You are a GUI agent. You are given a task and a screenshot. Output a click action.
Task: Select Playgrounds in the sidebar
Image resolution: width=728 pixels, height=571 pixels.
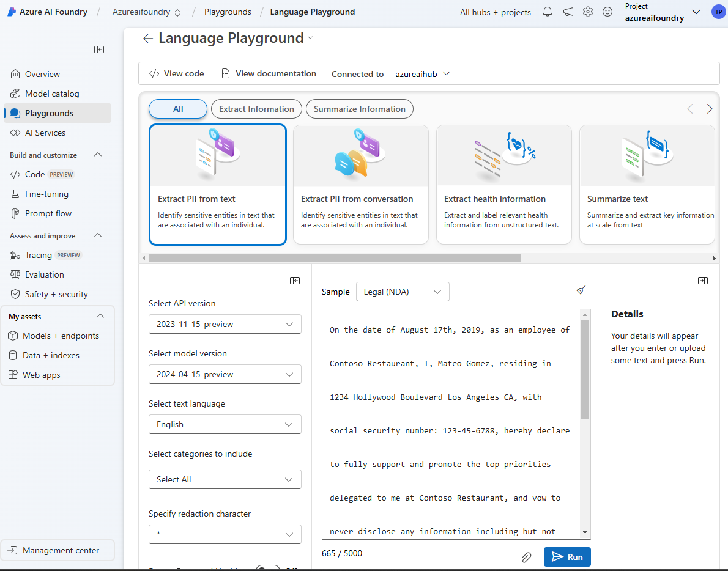click(57, 113)
